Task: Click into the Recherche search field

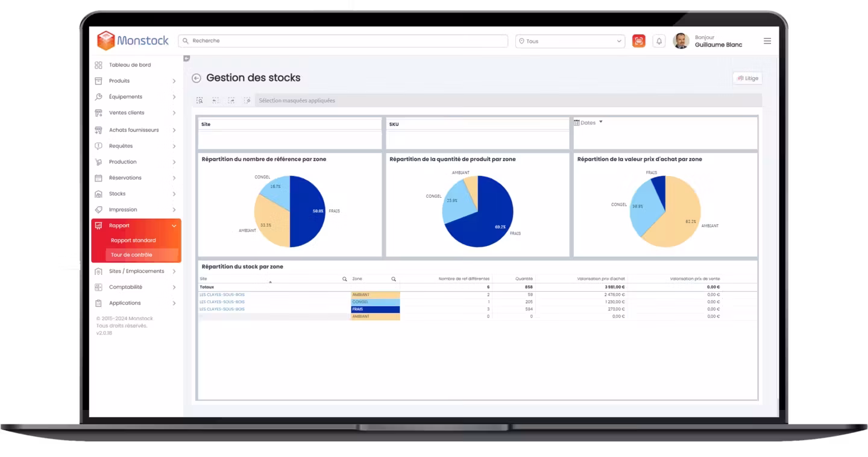Action: 343,41
